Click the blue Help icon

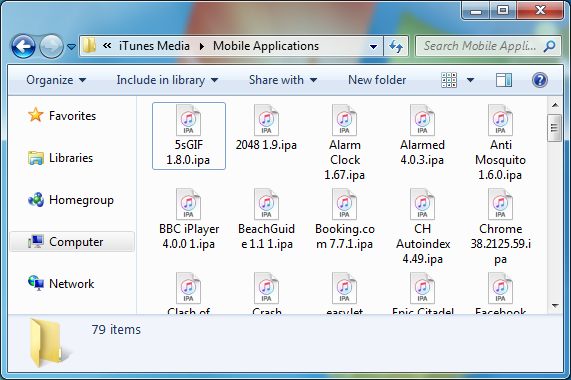[x=540, y=80]
